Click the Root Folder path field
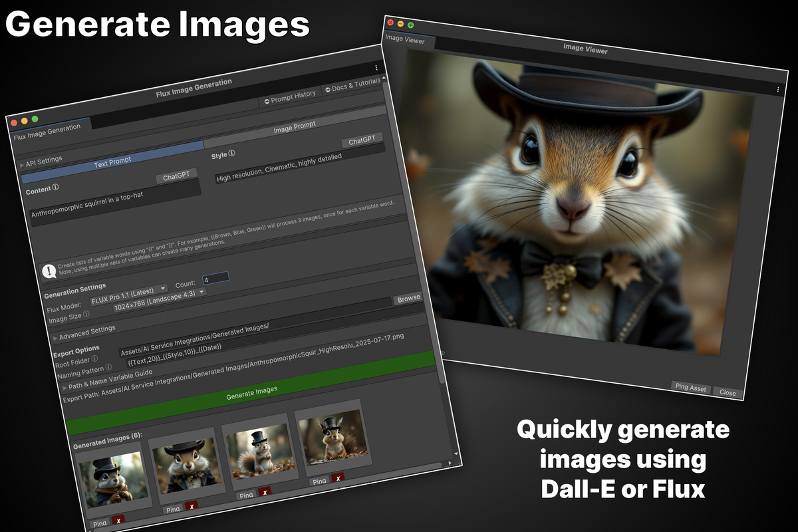 pos(255,329)
